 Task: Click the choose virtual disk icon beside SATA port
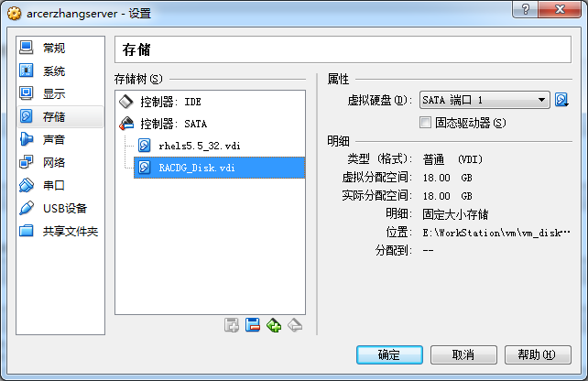tap(561, 100)
